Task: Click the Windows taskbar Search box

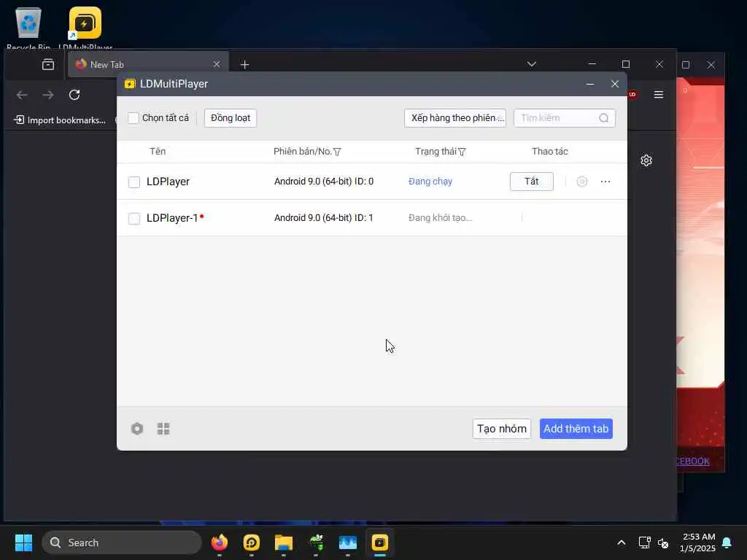Action: click(x=122, y=542)
